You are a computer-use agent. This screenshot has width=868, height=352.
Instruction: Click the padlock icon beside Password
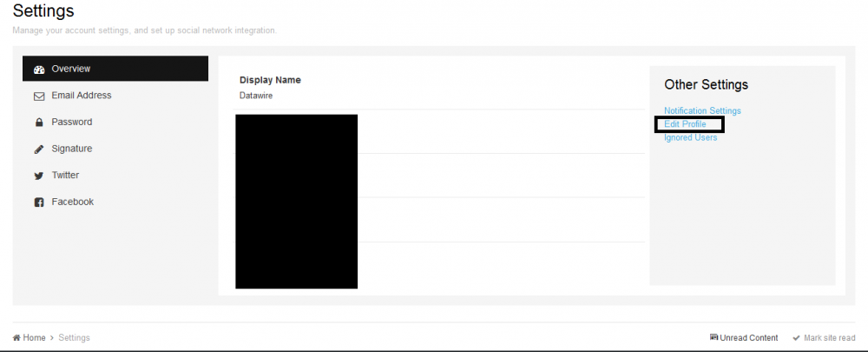(x=39, y=123)
